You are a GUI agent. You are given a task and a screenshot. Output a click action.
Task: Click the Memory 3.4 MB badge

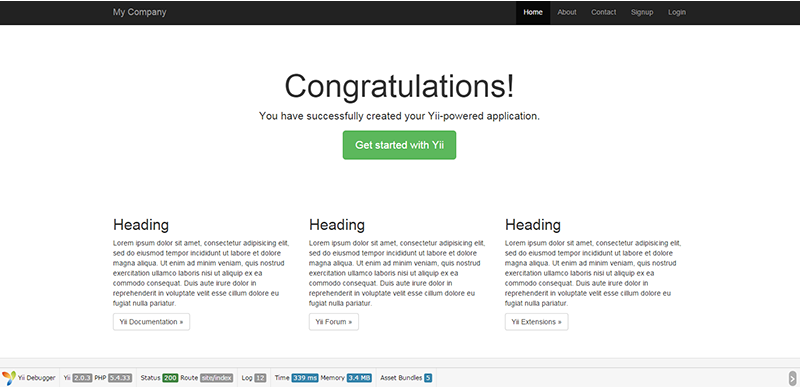pos(359,378)
